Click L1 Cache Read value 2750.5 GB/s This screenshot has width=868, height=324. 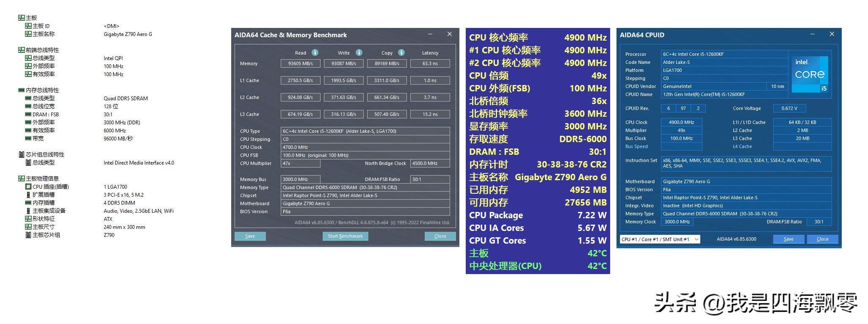301,80
